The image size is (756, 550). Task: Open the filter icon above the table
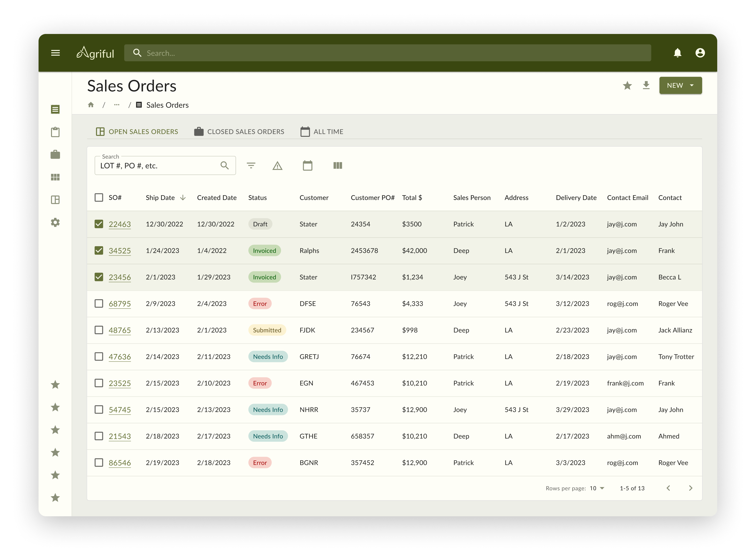[x=251, y=165]
